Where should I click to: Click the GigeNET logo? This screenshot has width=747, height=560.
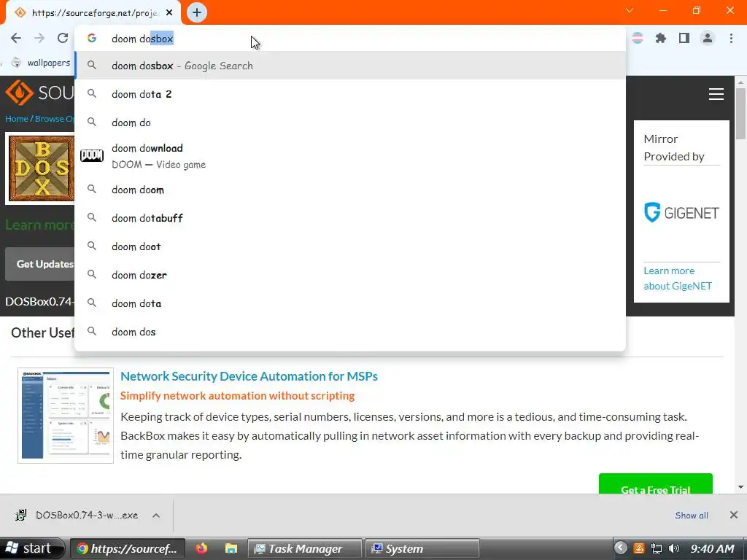click(x=681, y=212)
